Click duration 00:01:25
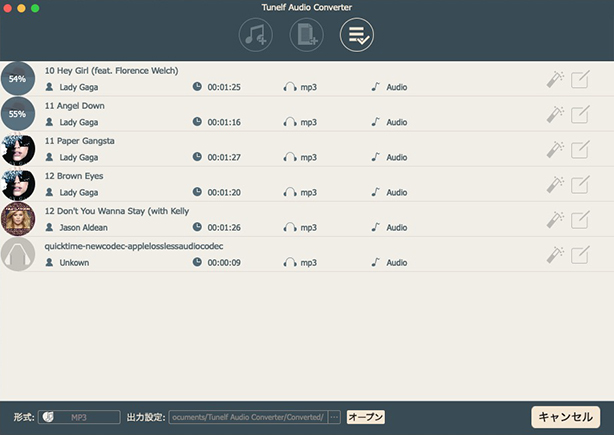Image resolution: width=614 pixels, height=435 pixels. 224,87
